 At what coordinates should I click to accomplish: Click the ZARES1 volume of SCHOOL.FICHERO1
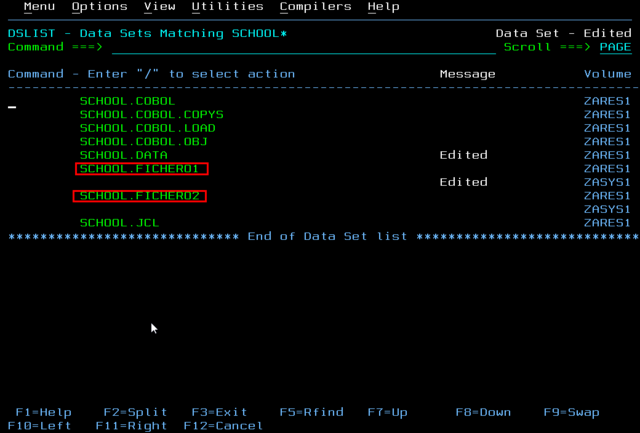(607, 169)
